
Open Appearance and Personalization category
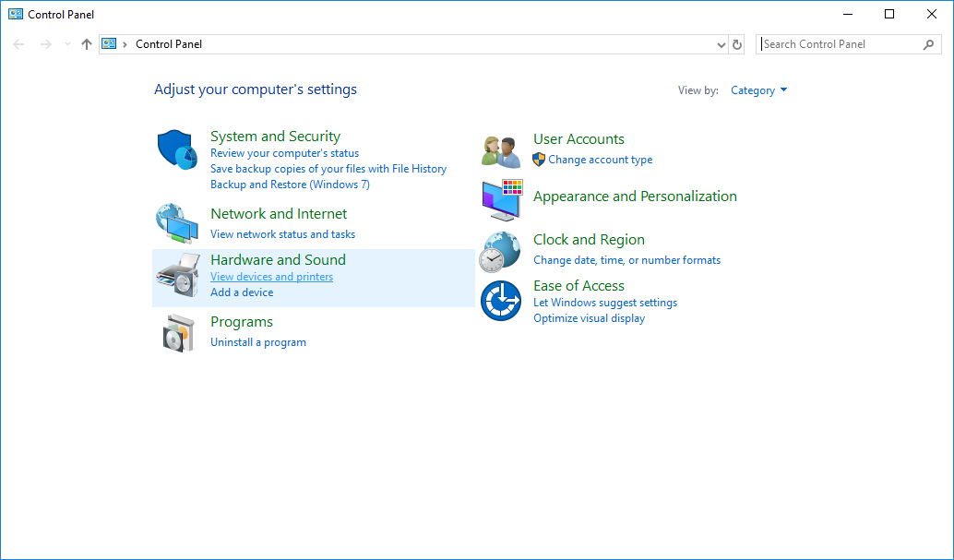click(635, 197)
